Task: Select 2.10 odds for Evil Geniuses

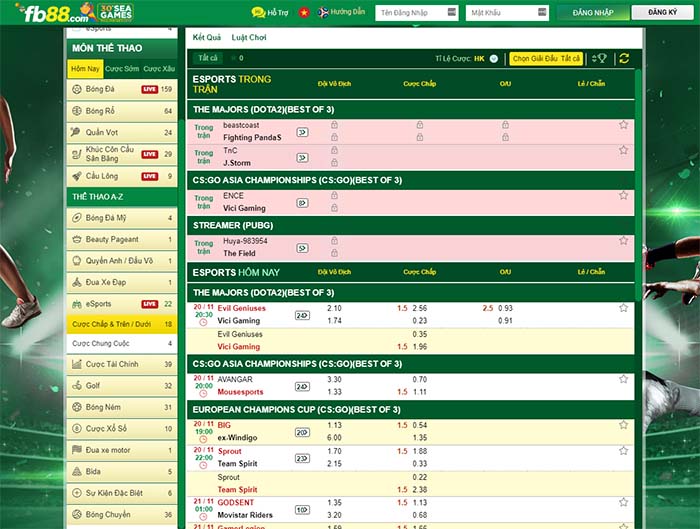Action: tap(334, 308)
